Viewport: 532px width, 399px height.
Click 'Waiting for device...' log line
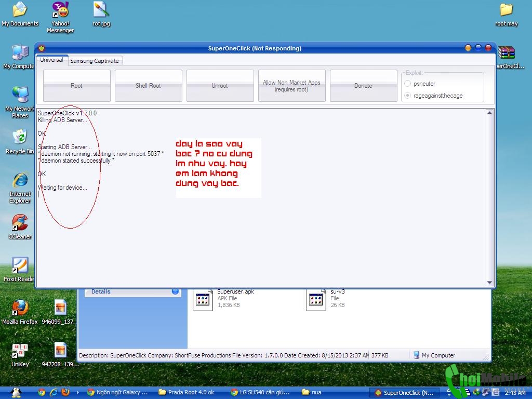(62, 188)
